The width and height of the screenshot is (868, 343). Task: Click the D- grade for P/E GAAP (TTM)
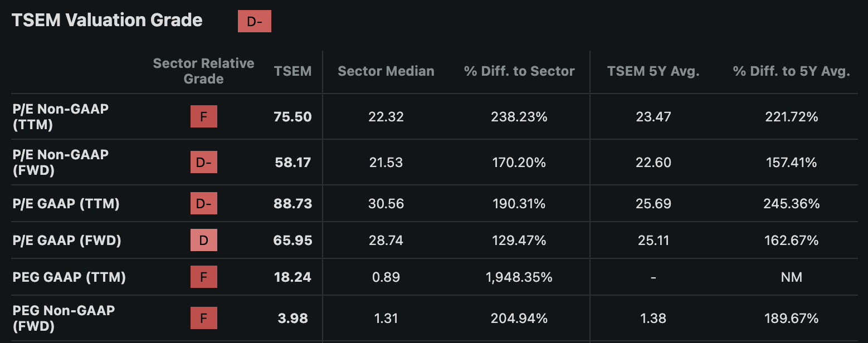[204, 204]
